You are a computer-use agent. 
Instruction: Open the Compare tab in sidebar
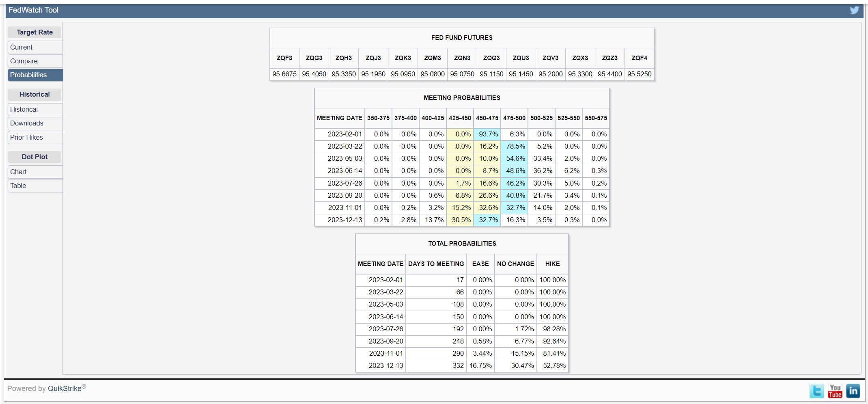click(35, 61)
